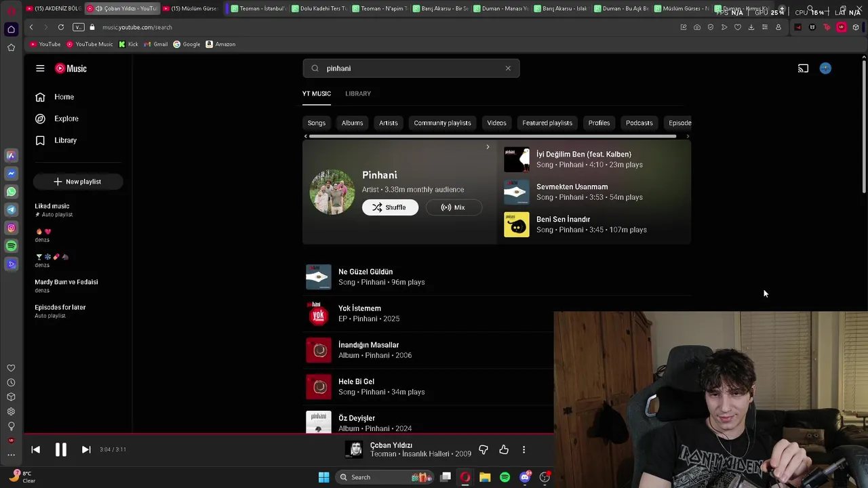Image resolution: width=868 pixels, height=488 pixels.
Task: Expand the Pinhani top result arrow
Action: coord(488,147)
